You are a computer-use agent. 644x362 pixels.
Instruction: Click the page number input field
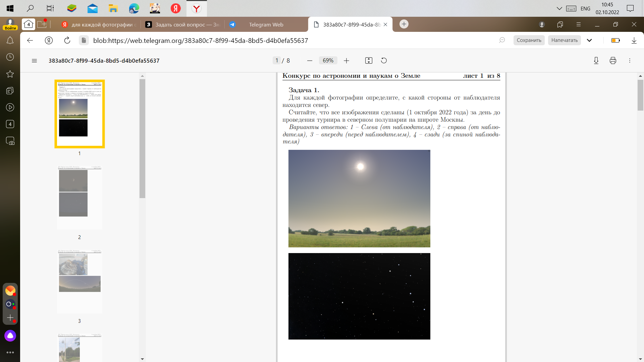277,61
